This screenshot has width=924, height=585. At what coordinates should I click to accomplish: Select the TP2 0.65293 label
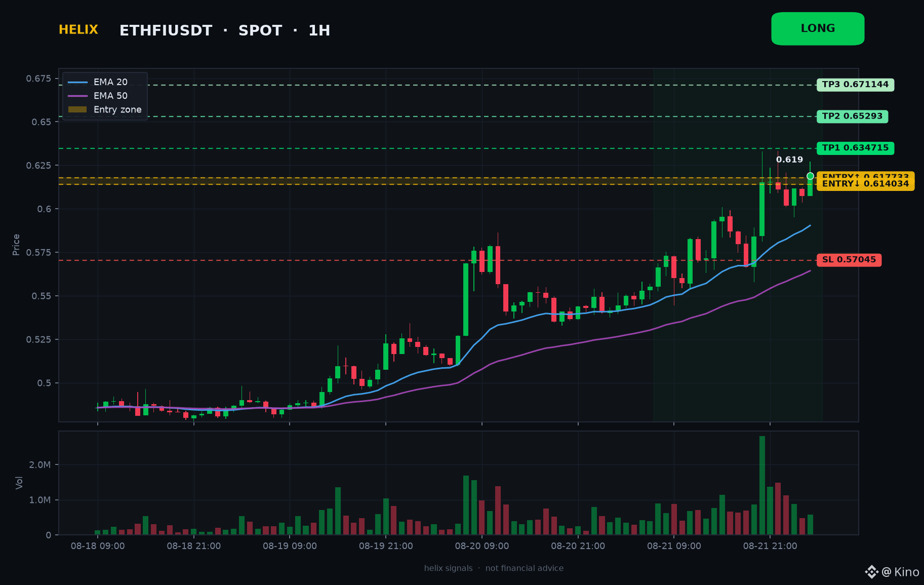point(852,116)
